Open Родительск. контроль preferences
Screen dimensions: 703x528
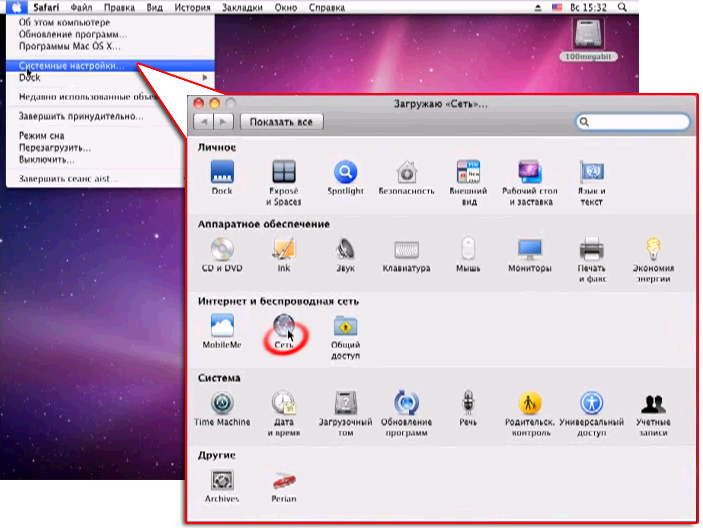[x=530, y=403]
